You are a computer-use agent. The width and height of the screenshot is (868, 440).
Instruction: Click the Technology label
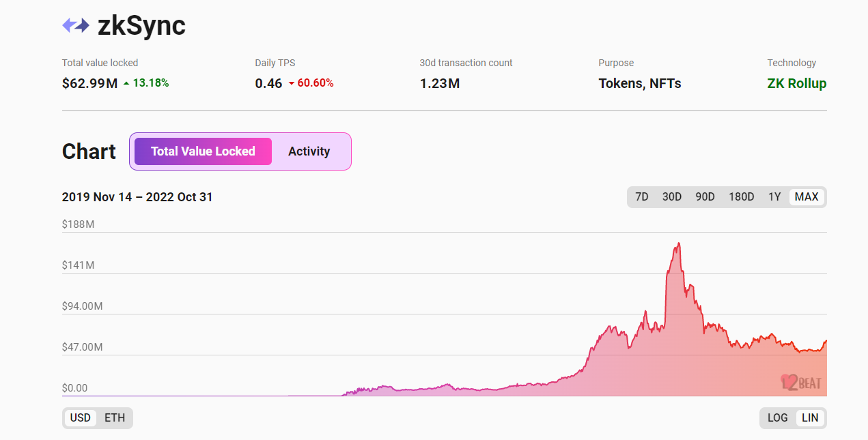pyautogui.click(x=792, y=63)
